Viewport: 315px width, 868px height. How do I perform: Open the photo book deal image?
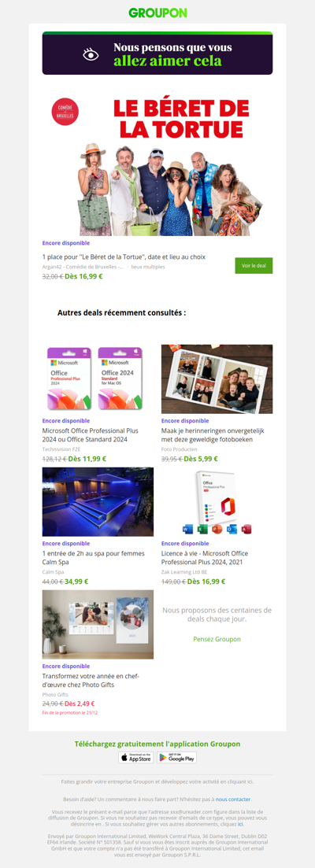(x=217, y=379)
